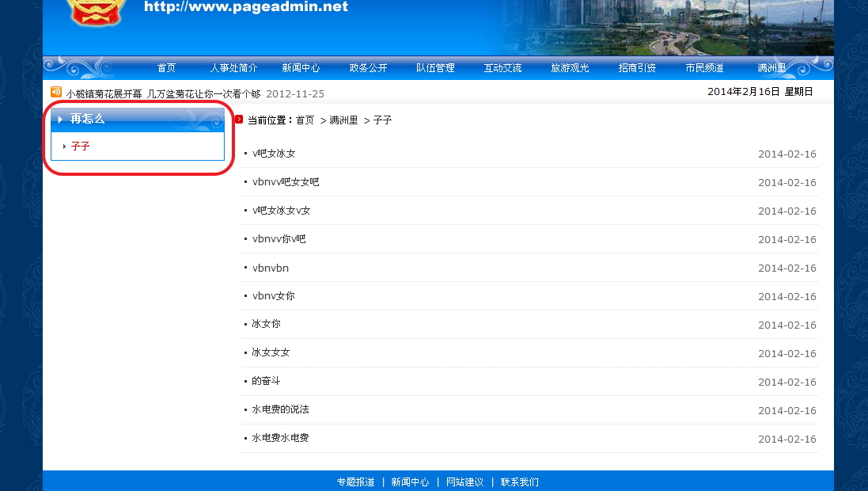Click the 专题报道 footer link
The height and width of the screenshot is (491, 868).
(x=355, y=481)
